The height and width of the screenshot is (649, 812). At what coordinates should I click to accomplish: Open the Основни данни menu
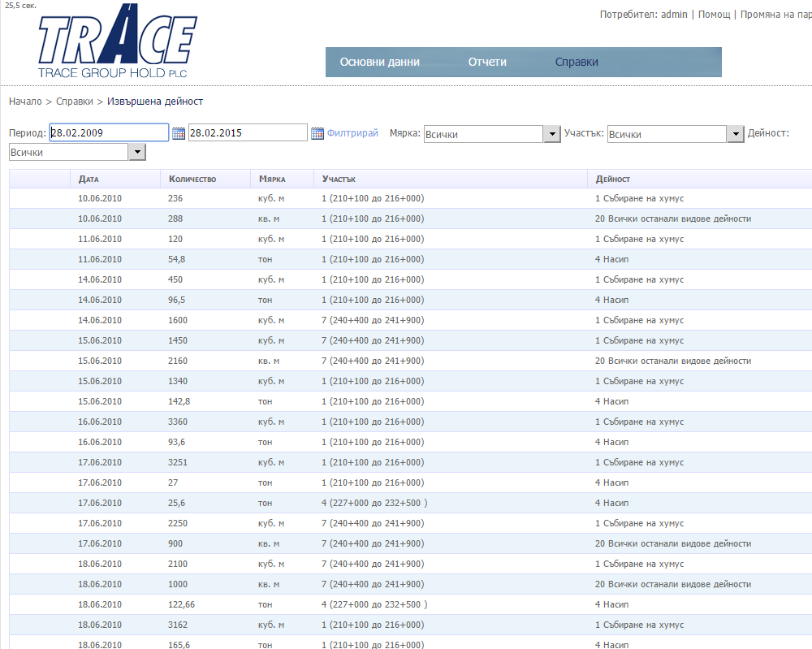tap(379, 63)
